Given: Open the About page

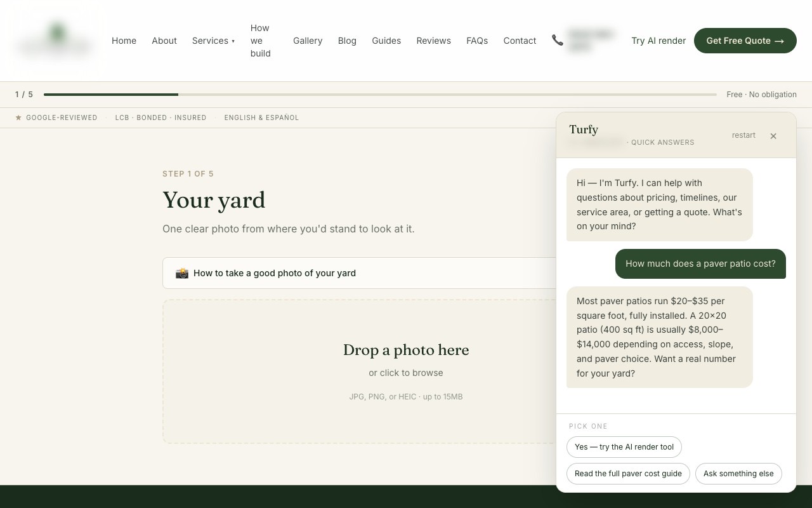Looking at the screenshot, I should click(164, 41).
